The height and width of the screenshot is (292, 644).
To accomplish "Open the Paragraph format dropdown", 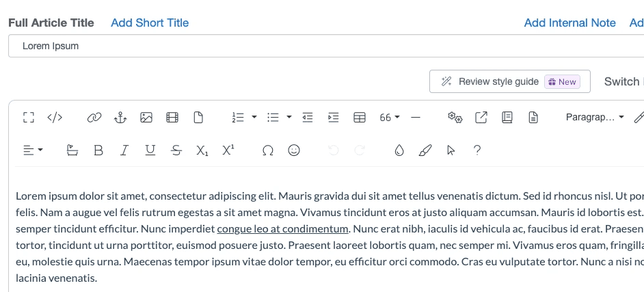I will coord(595,118).
